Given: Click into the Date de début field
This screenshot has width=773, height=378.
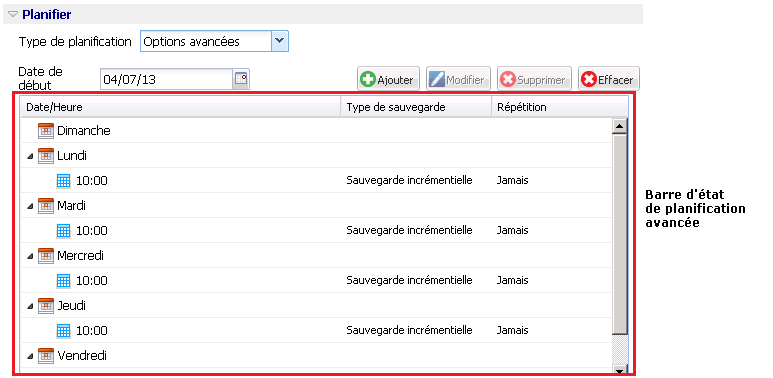Looking at the screenshot, I should tap(166, 79).
